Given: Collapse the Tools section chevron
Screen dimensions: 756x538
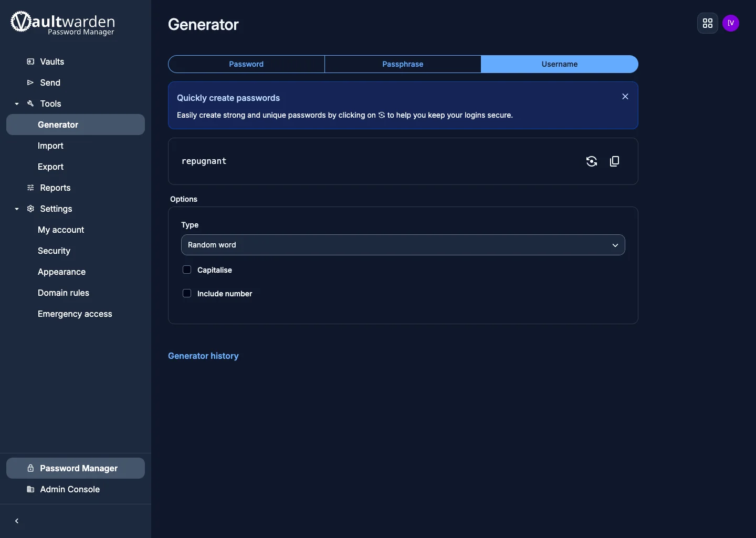Looking at the screenshot, I should tap(17, 104).
